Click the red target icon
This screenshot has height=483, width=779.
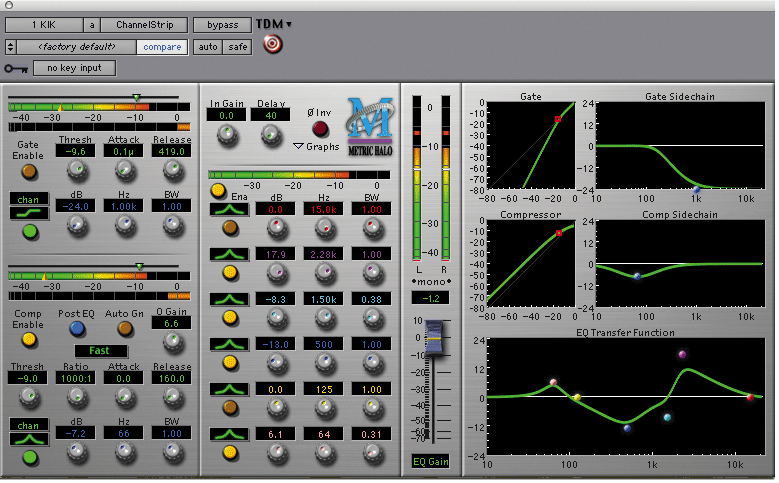[x=272, y=44]
